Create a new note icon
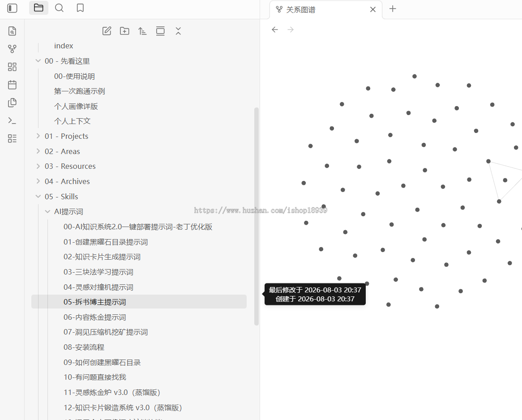The height and width of the screenshot is (420, 522). pyautogui.click(x=107, y=31)
